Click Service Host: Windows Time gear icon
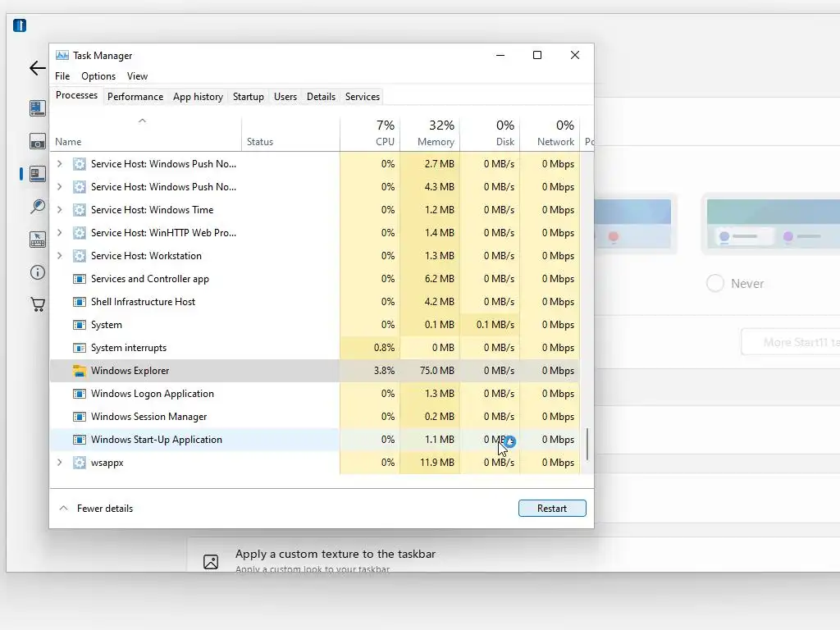The width and height of the screenshot is (840, 630). pyautogui.click(x=80, y=210)
